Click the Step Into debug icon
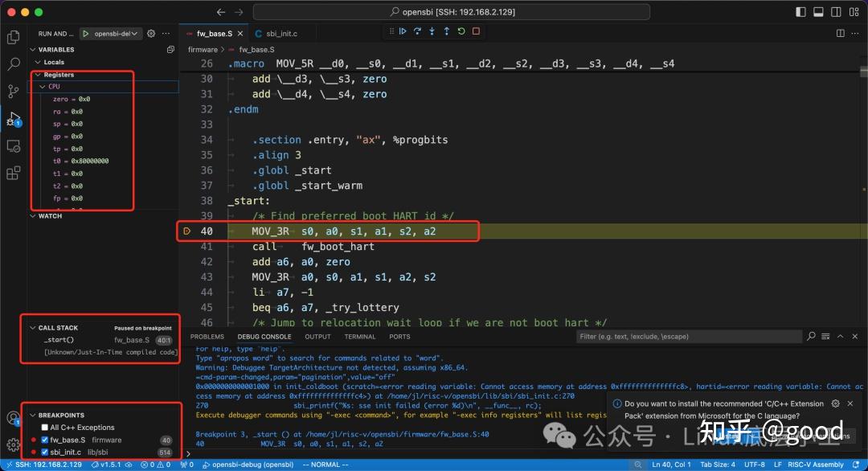 click(x=432, y=31)
